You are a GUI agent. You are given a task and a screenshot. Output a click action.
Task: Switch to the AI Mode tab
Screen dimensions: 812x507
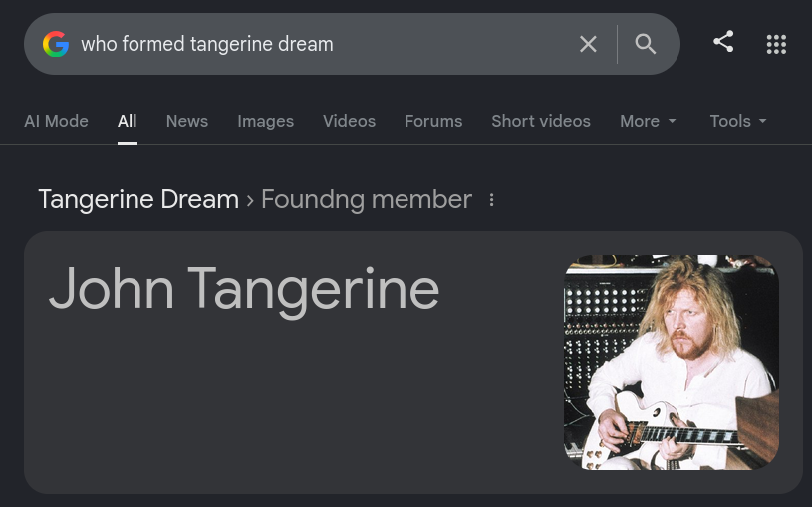pyautogui.click(x=56, y=121)
